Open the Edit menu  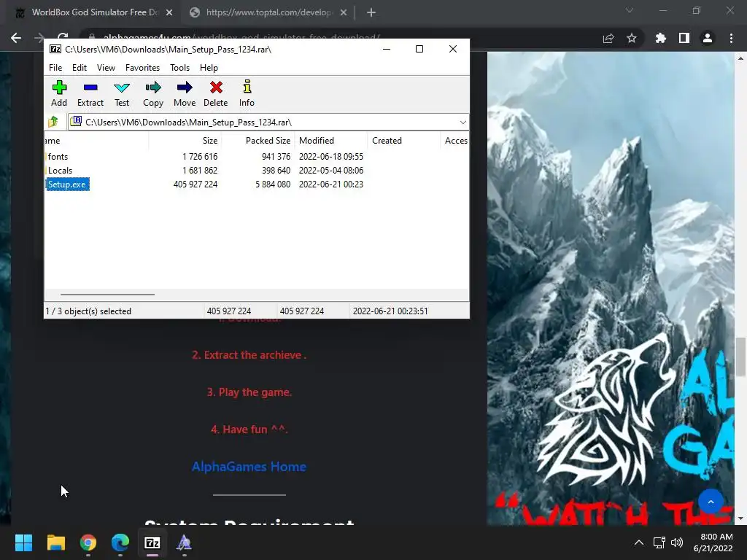coord(80,68)
